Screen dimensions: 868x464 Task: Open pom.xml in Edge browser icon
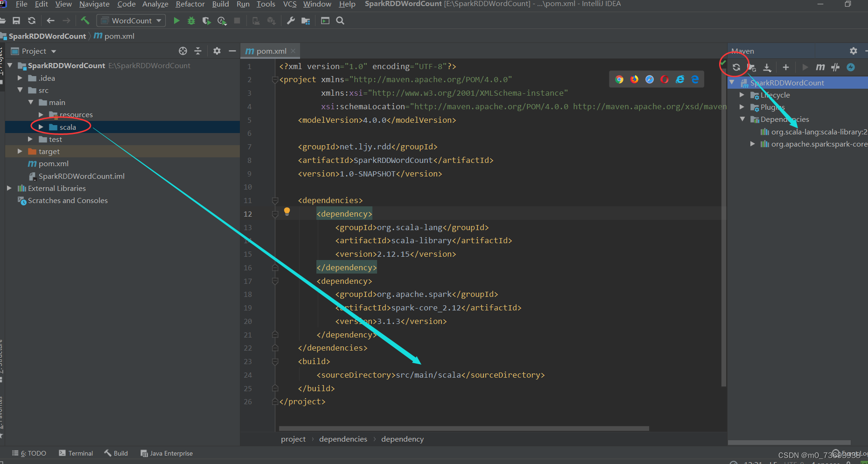pyautogui.click(x=695, y=79)
